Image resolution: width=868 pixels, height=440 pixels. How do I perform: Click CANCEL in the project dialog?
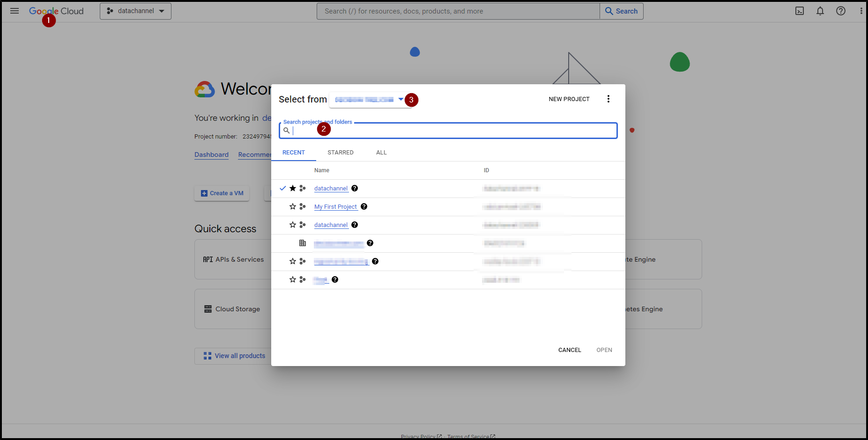pos(570,350)
